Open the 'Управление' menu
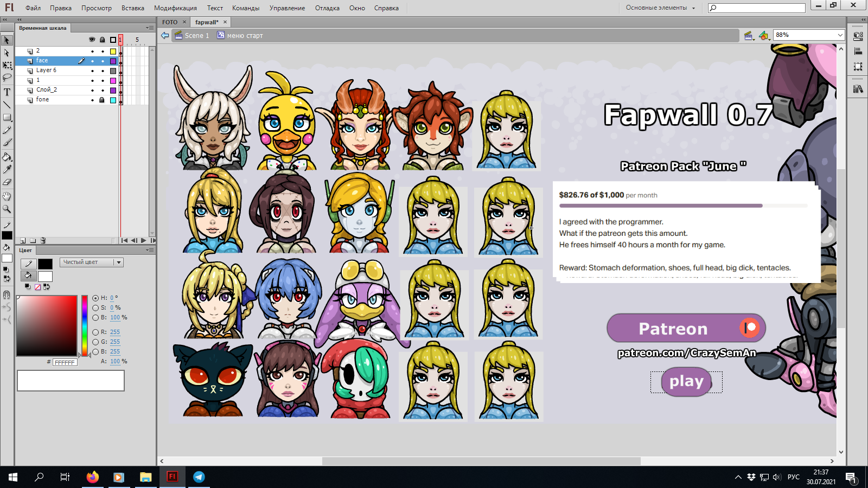Screen dimensions: 868x488 287,8
